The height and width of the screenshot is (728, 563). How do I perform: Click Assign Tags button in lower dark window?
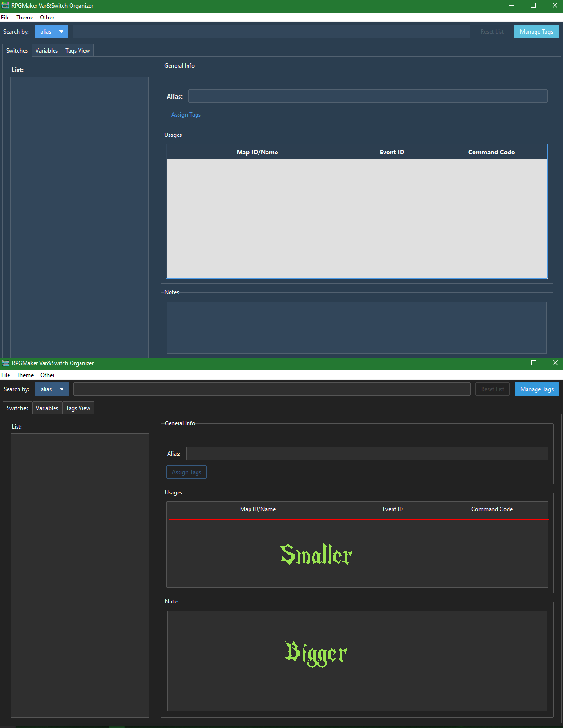187,472
